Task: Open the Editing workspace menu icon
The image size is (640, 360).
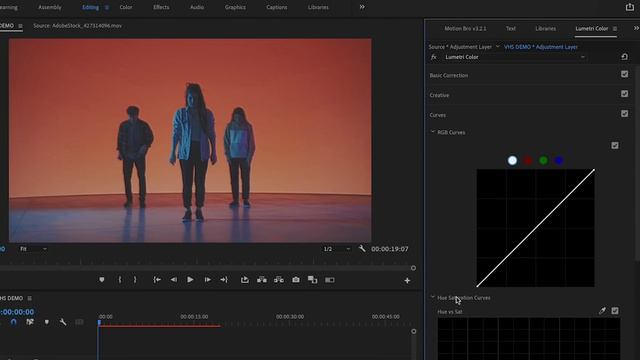Action: (x=107, y=7)
